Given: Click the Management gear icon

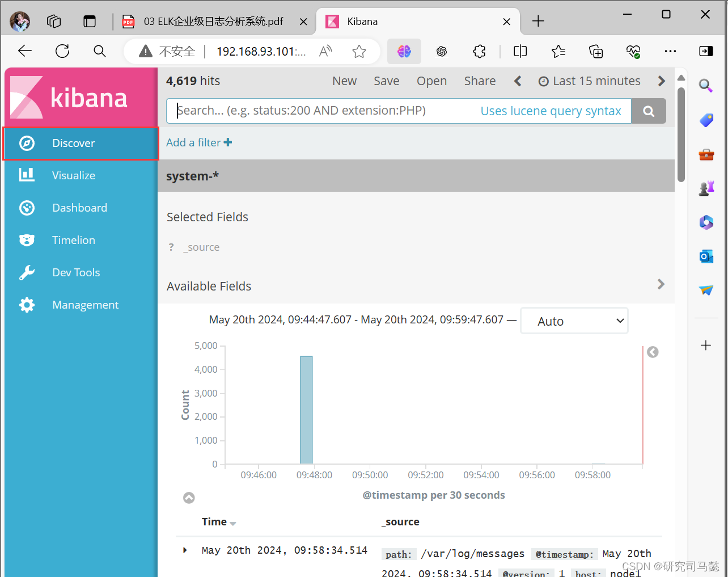Looking at the screenshot, I should point(27,305).
